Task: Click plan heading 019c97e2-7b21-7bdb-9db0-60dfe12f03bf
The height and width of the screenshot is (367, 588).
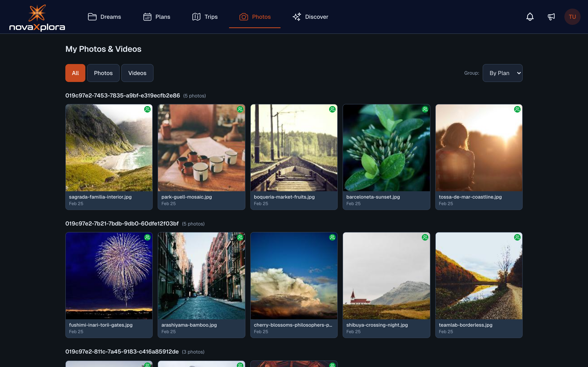Action: click(x=122, y=223)
